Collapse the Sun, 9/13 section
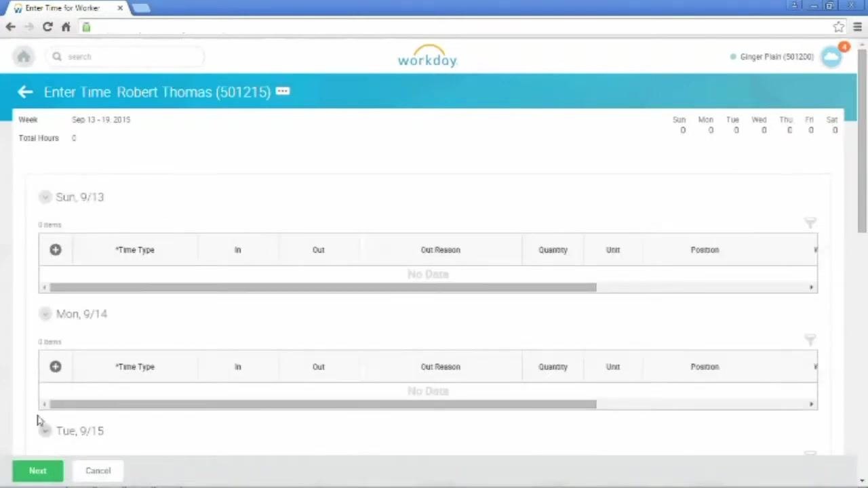 pyautogui.click(x=45, y=197)
